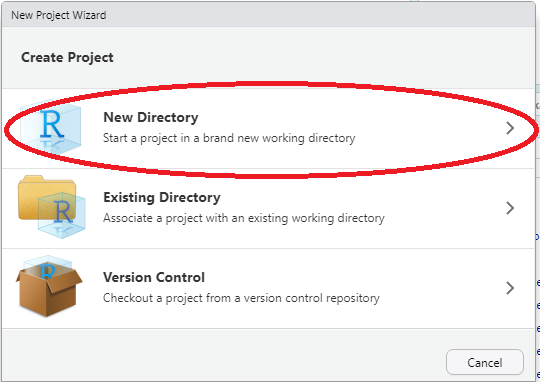
Task: Click 'Start a project in a brand new working directory'
Action: [229, 138]
